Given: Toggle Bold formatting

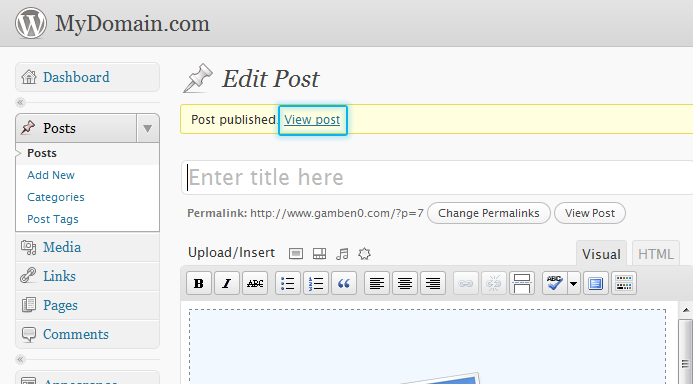Looking at the screenshot, I should point(199,283).
